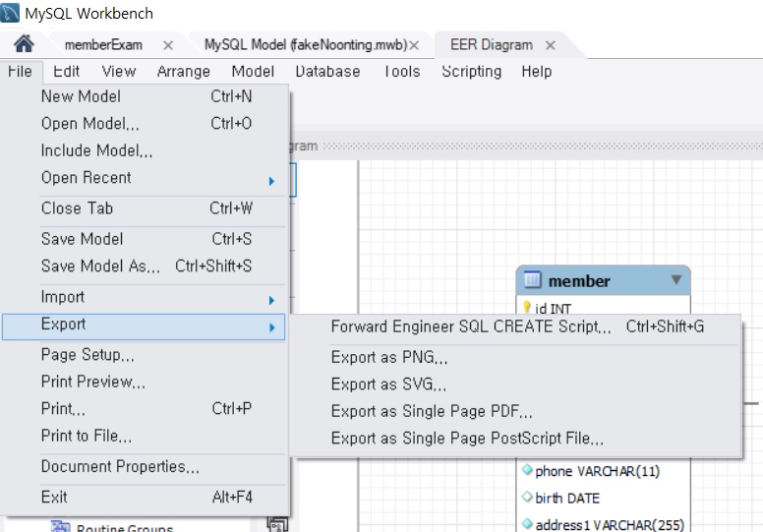This screenshot has width=763, height=532.
Task: Expand the Export submenu arrow
Action: click(x=271, y=327)
